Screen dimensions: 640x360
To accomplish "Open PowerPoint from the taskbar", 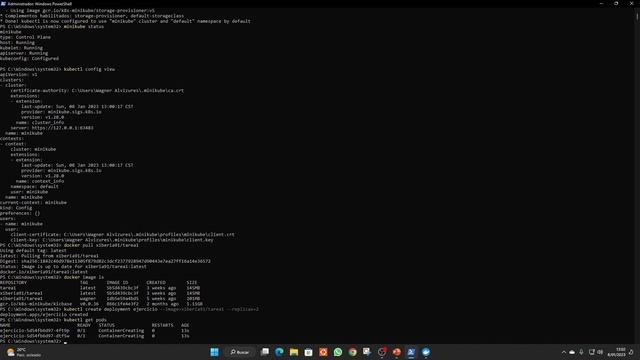I will click(x=397, y=352).
